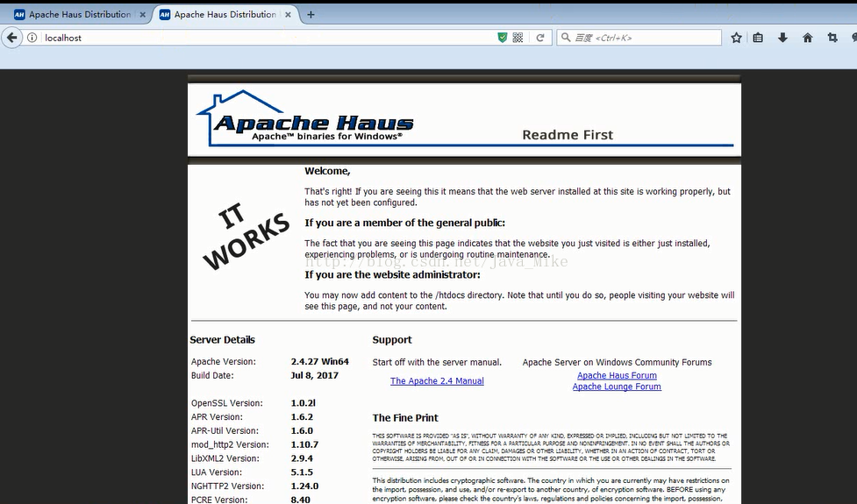The height and width of the screenshot is (504, 857).
Task: Open the bookmarks list icon
Action: pyautogui.click(x=758, y=38)
